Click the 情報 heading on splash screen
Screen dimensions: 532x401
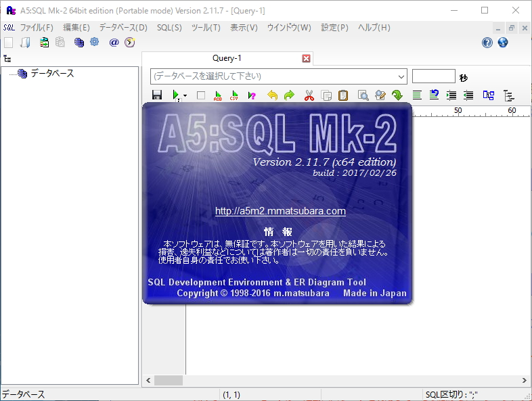pos(278,232)
